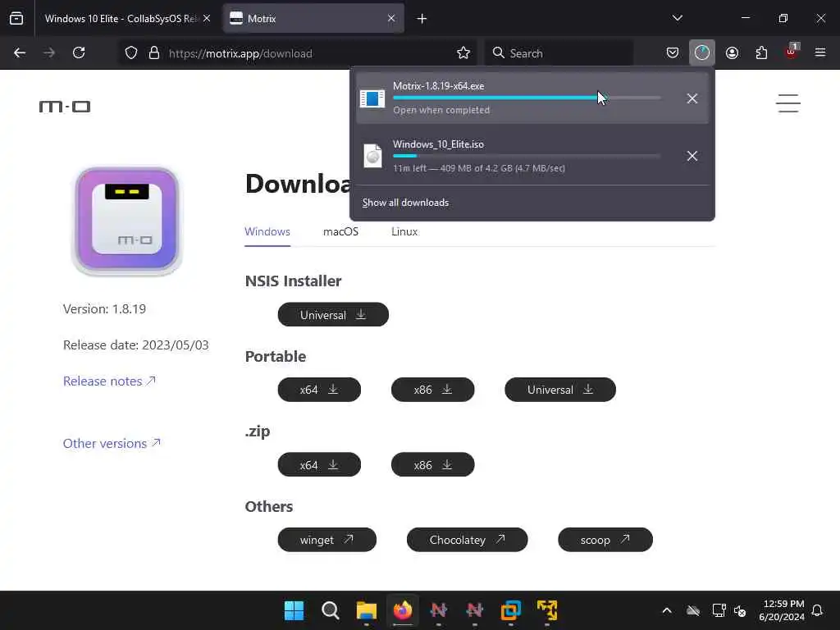Close the Motrix tab
Viewport: 840px width, 630px height.
pyautogui.click(x=391, y=19)
